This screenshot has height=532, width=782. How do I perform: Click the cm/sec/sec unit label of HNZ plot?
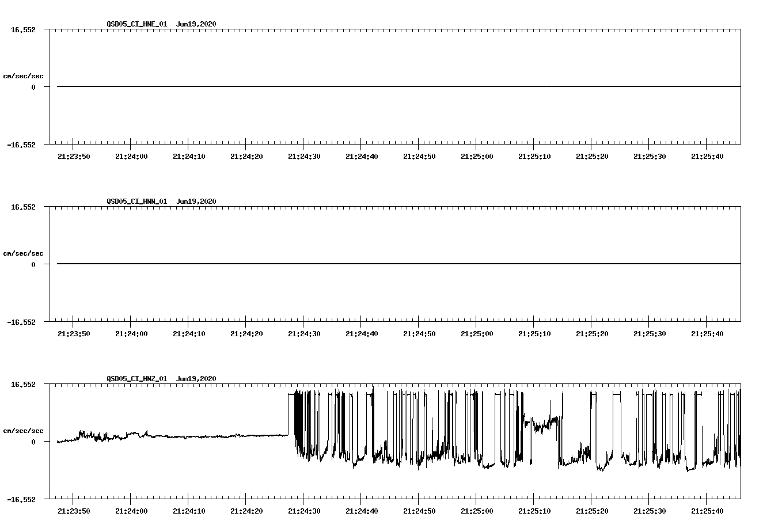coord(23,431)
